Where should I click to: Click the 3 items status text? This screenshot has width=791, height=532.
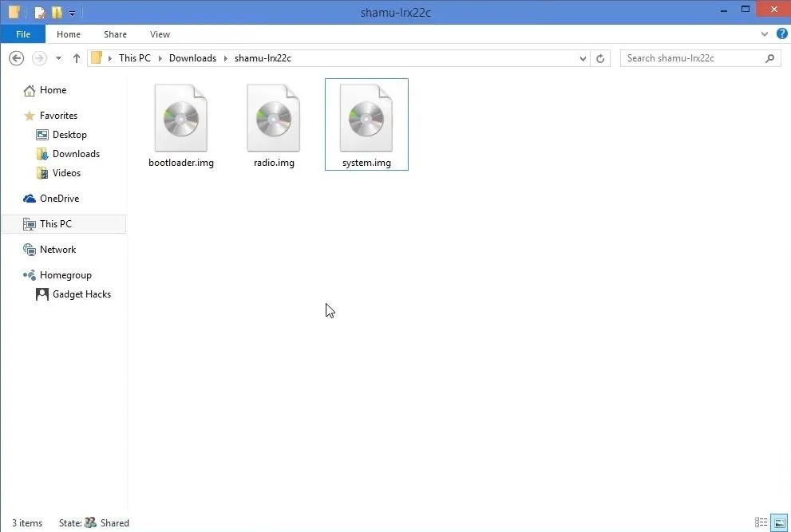coord(27,523)
